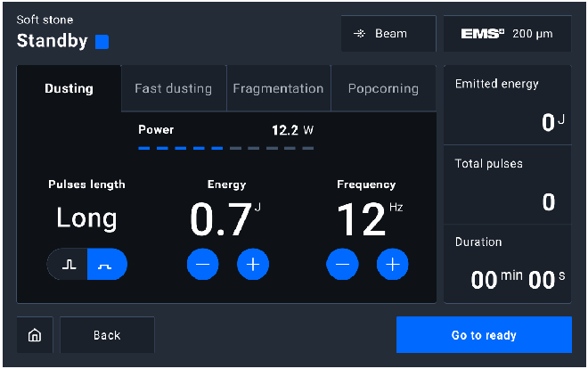Click the home icon button

tap(35, 335)
